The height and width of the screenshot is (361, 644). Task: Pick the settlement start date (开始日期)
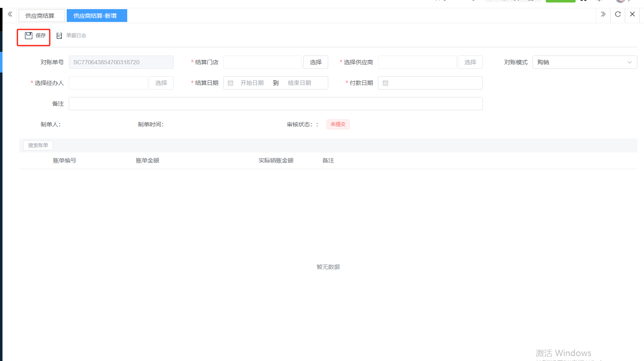[x=252, y=83]
